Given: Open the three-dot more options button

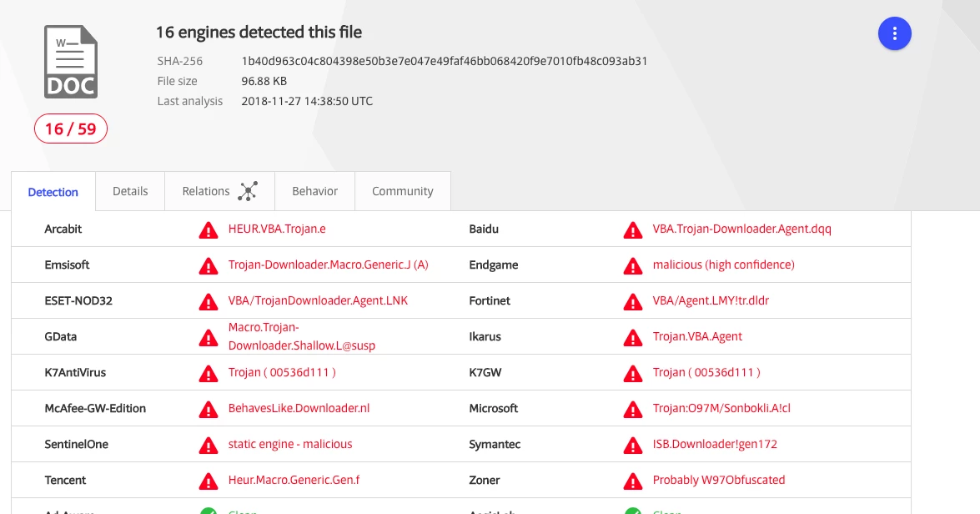Looking at the screenshot, I should pos(894,33).
